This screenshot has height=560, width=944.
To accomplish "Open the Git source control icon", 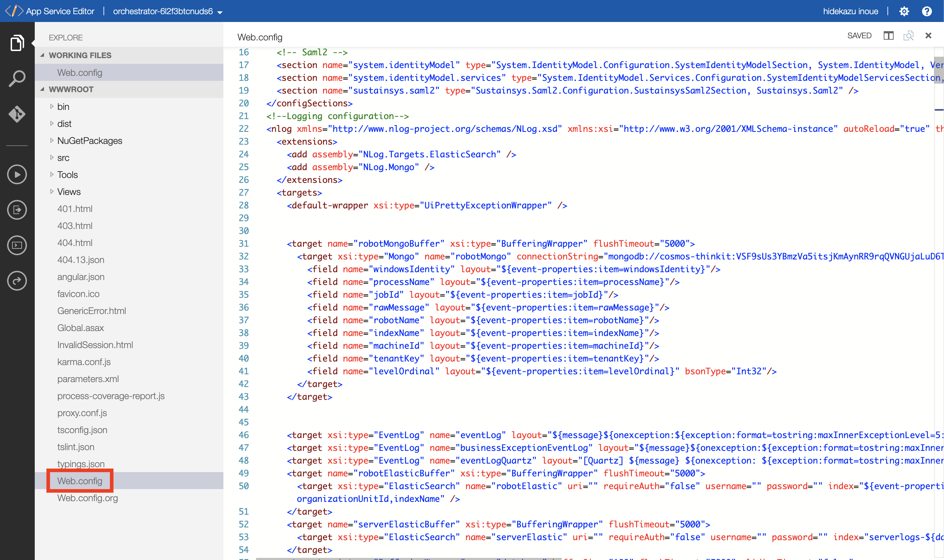I will pos(17,114).
